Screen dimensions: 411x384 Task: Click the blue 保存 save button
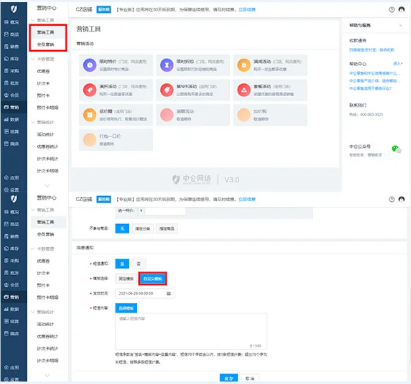(229, 378)
